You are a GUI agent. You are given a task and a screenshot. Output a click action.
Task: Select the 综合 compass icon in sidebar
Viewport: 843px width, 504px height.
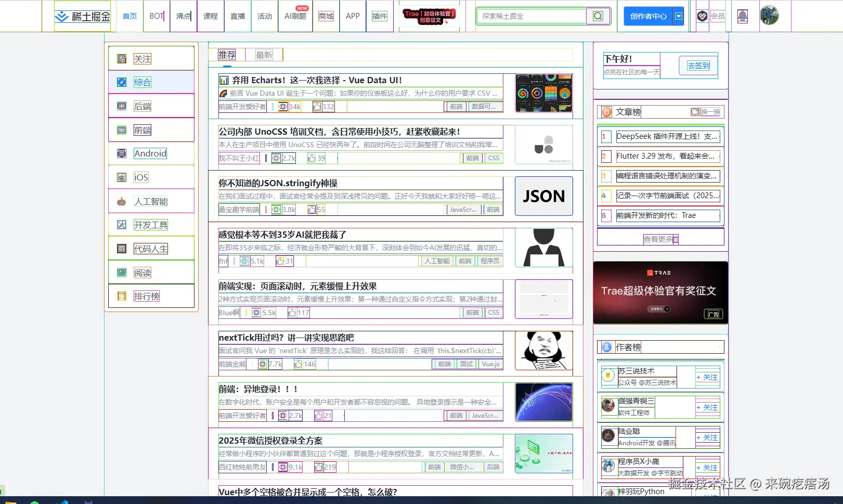click(x=122, y=82)
